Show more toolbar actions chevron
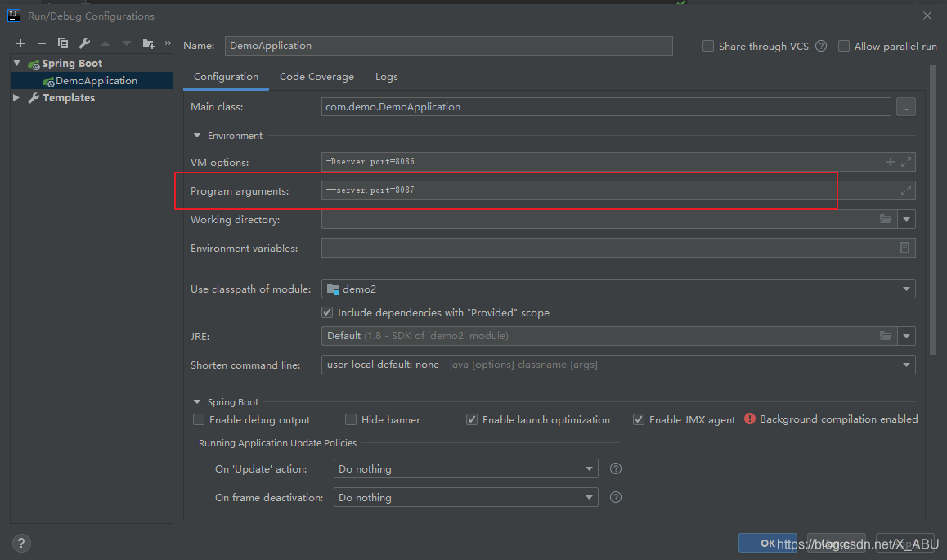 pyautogui.click(x=168, y=43)
